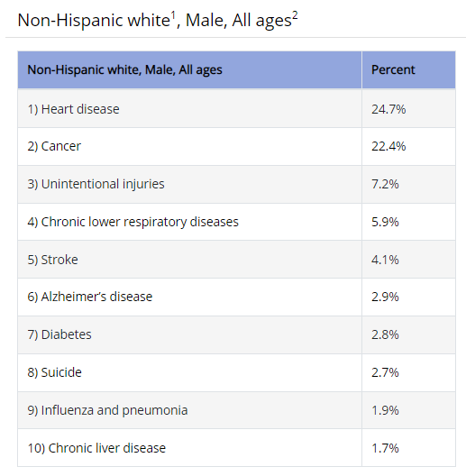Click the Suicide row label
The image size is (466, 476).
[x=54, y=372]
